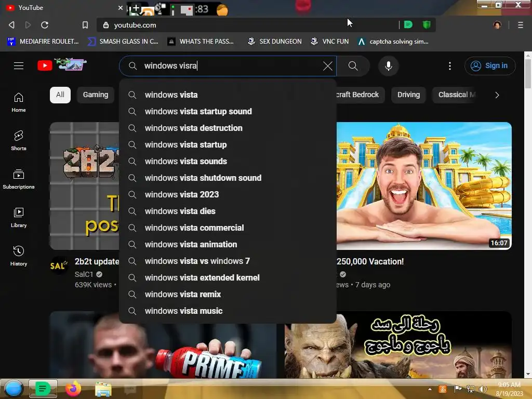Open the YouTube guide hamburger menu
Viewport: 532px width, 399px height.
pos(19,65)
